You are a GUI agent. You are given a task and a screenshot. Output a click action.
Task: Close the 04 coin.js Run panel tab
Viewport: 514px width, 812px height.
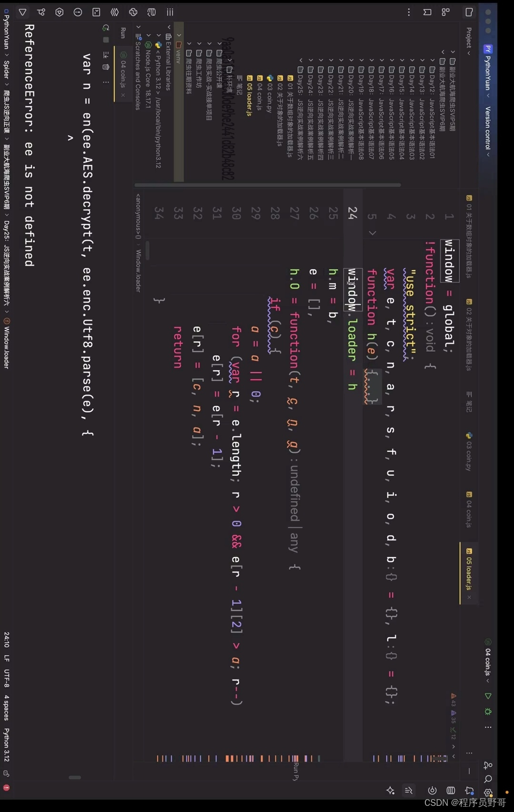[x=123, y=95]
